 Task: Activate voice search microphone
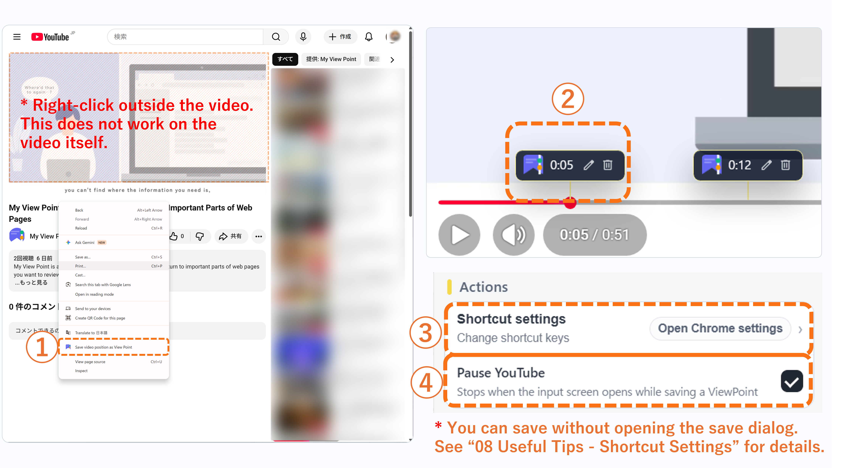(x=303, y=37)
